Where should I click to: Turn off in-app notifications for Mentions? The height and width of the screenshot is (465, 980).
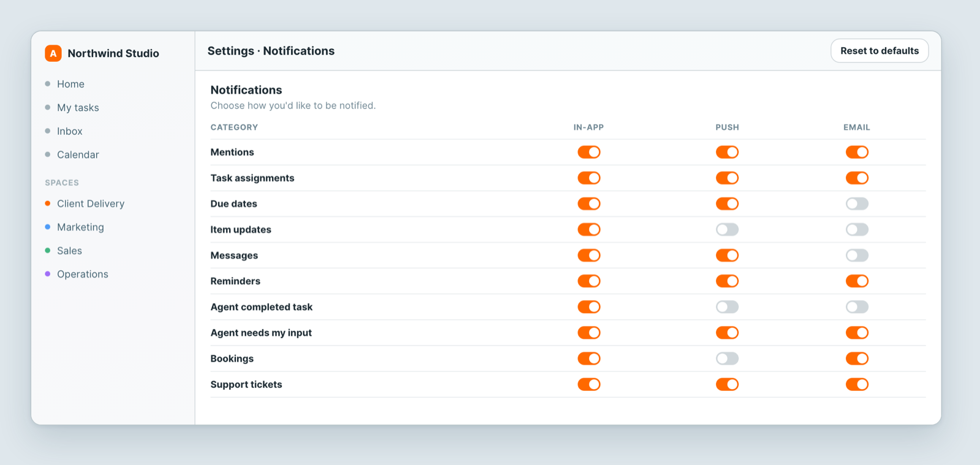(589, 153)
